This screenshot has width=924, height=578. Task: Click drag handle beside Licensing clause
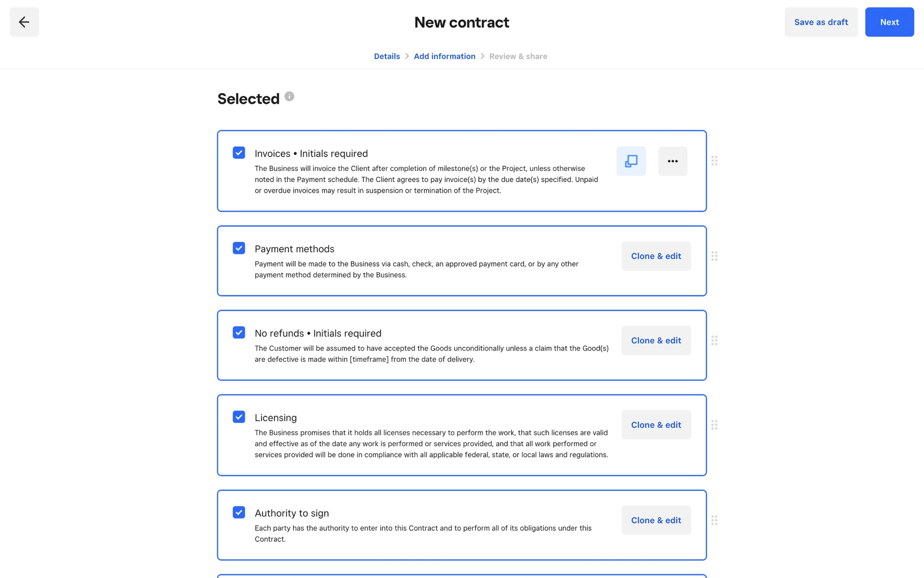(x=714, y=425)
